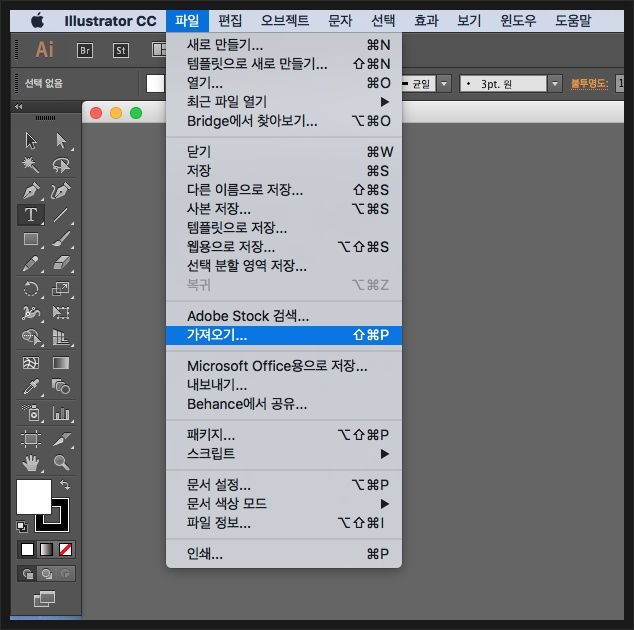Select the Eyedropper tool
This screenshot has width=634, height=630.
pyautogui.click(x=31, y=387)
